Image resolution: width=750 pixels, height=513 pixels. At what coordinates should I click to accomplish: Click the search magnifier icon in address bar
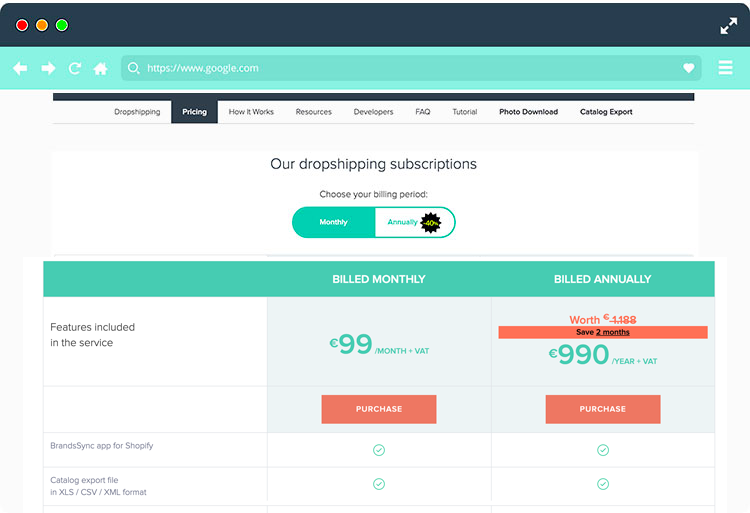click(133, 68)
